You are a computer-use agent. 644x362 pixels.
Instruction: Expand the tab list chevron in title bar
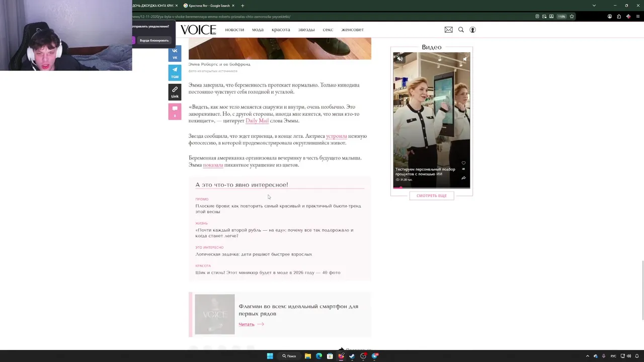(594, 6)
